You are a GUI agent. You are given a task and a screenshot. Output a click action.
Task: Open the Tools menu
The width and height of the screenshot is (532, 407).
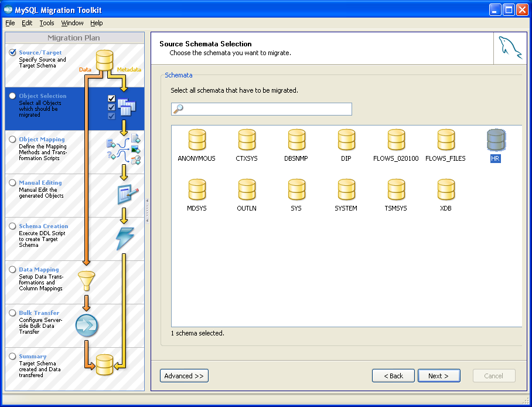[47, 23]
